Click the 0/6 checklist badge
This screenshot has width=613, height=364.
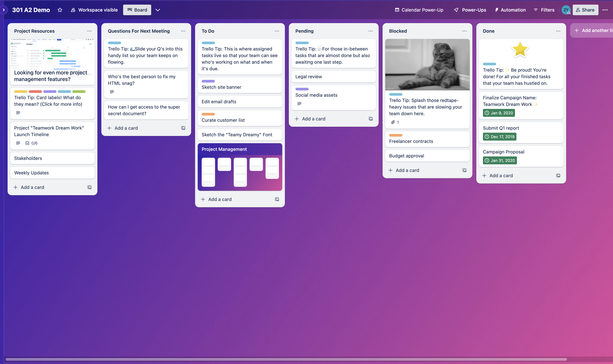click(x=32, y=143)
